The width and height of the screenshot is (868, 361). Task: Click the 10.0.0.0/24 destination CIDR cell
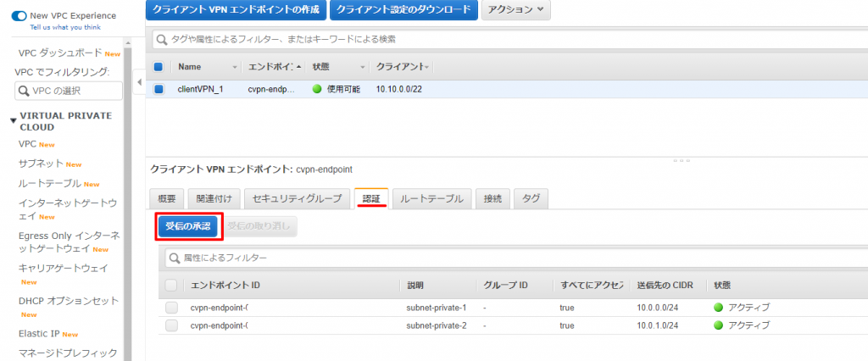(655, 308)
